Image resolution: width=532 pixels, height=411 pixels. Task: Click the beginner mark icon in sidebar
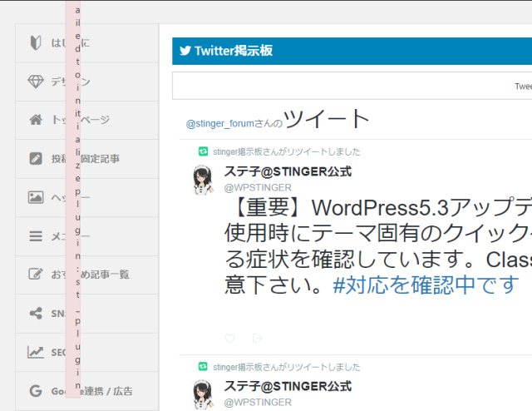(x=36, y=42)
